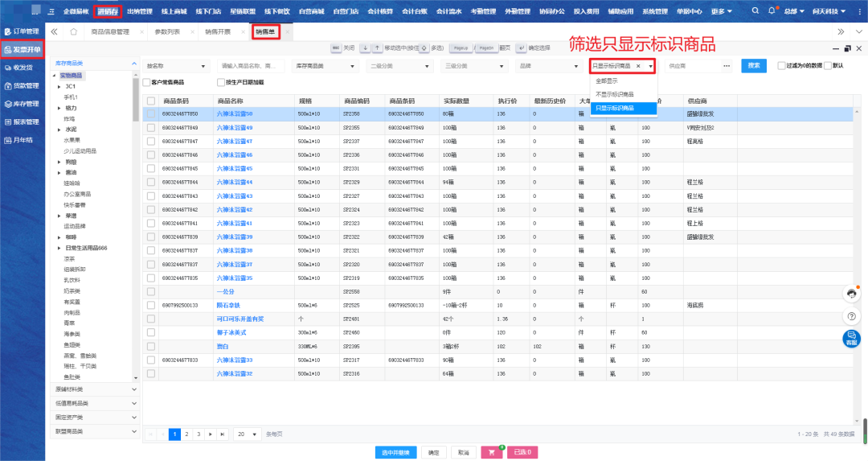This screenshot has width=868, height=461.
Task: Open the 出纳管理 top menu
Action: pyautogui.click(x=139, y=11)
